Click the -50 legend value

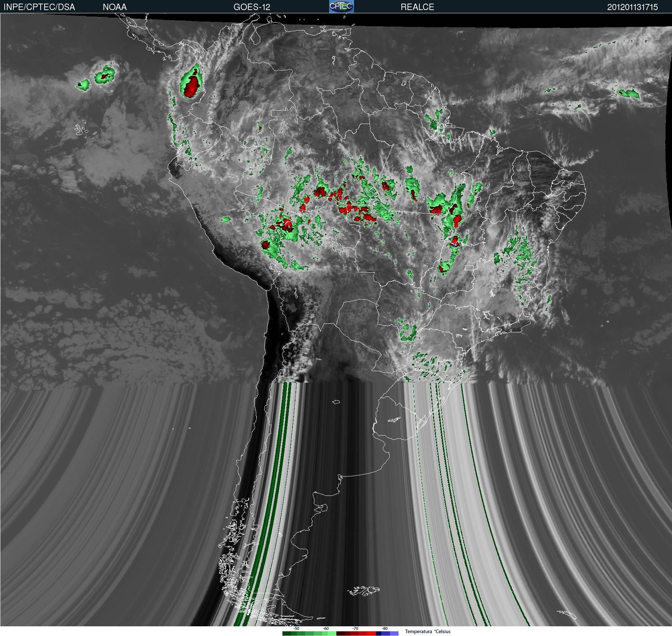[296, 628]
